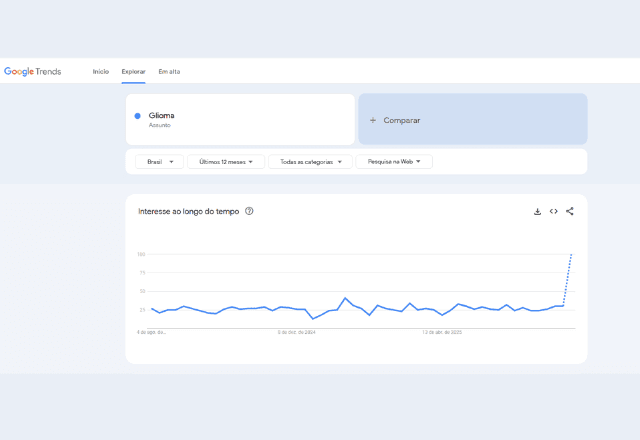Switch to the Explorar tab
The height and width of the screenshot is (440, 640).
coord(133,71)
